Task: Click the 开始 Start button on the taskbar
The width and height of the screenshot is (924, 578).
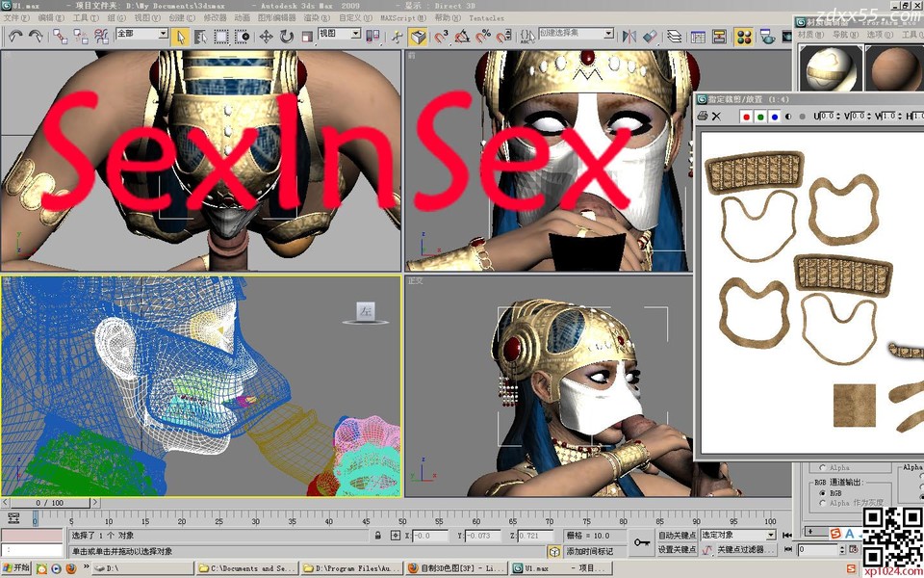Action: pyautogui.click(x=16, y=568)
